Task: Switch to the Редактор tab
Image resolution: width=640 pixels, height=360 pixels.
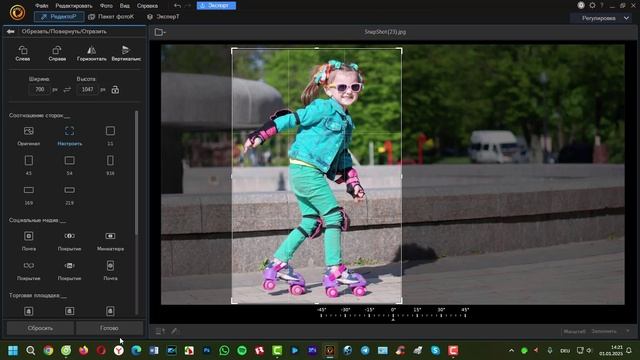Action: coord(59,17)
